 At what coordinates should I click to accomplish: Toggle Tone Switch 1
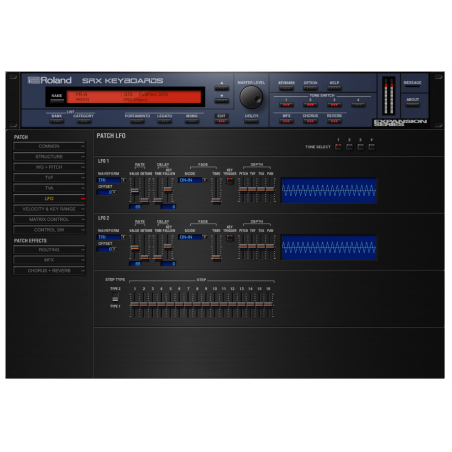[x=286, y=105]
